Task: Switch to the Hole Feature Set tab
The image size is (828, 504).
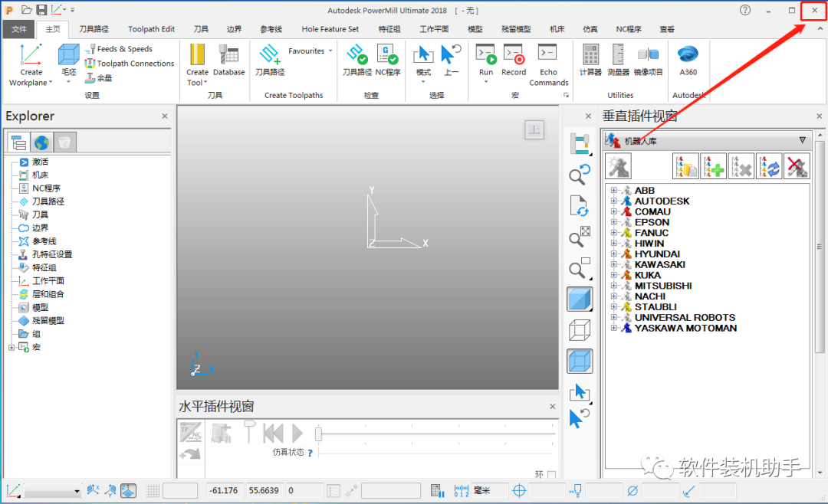Action: click(x=330, y=29)
